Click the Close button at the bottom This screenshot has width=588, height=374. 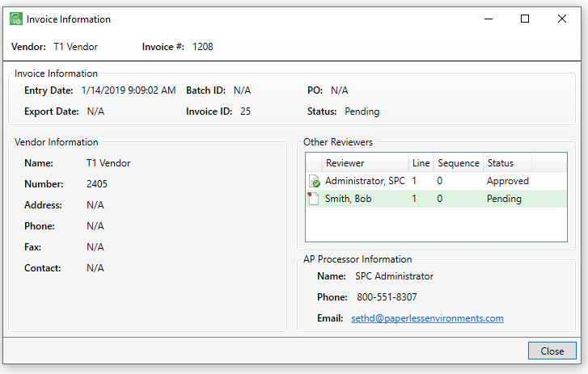point(552,351)
